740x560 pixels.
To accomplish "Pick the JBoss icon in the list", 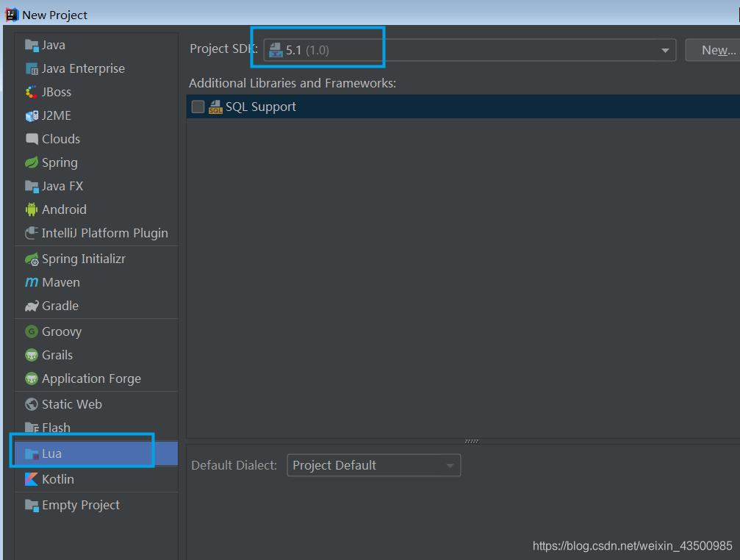I will point(32,92).
